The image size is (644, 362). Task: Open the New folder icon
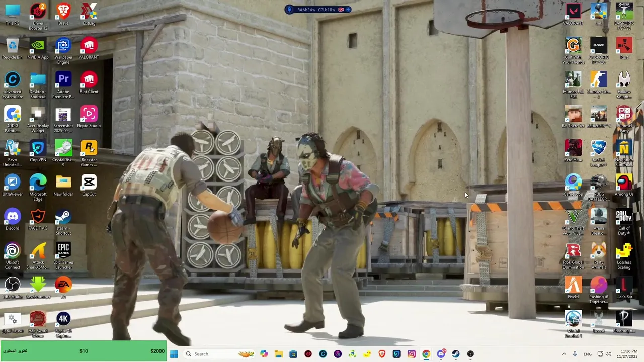tap(63, 185)
